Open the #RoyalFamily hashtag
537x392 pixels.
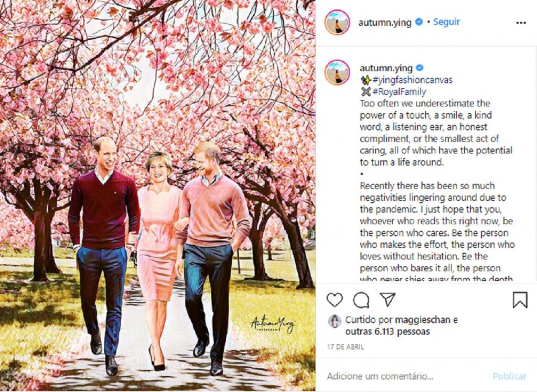coord(399,92)
